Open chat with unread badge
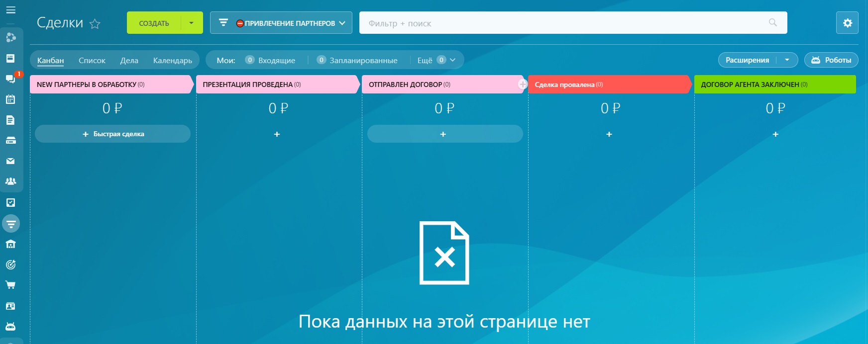 (x=10, y=79)
